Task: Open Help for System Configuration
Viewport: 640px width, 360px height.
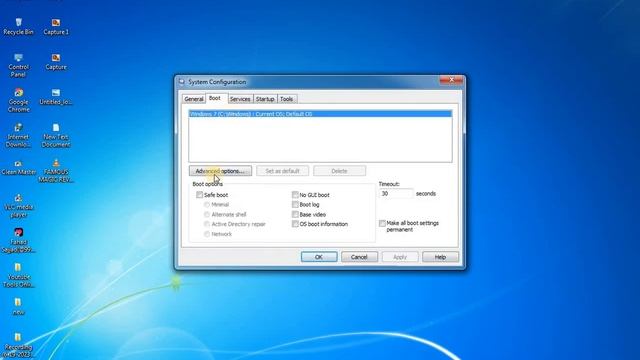Action: [440, 257]
